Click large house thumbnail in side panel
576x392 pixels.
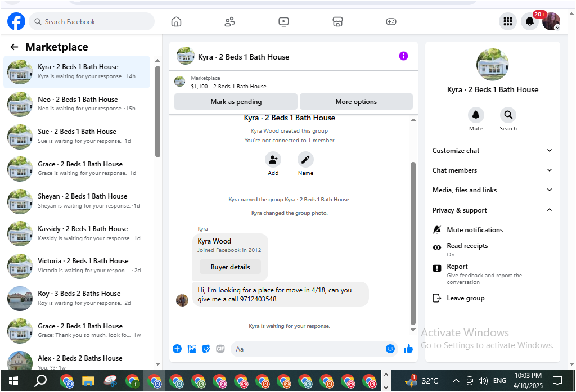pyautogui.click(x=492, y=65)
